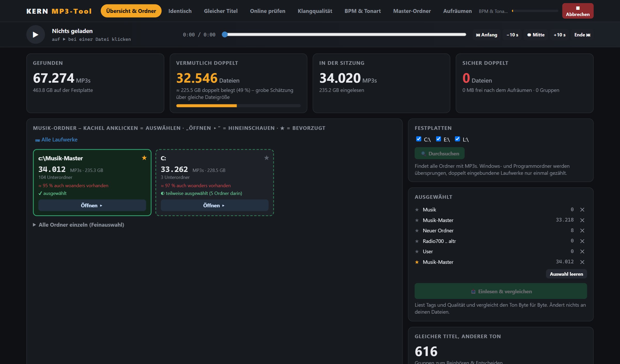Select the Übersicht & Ordner tab
The height and width of the screenshot is (364, 620).
[131, 11]
